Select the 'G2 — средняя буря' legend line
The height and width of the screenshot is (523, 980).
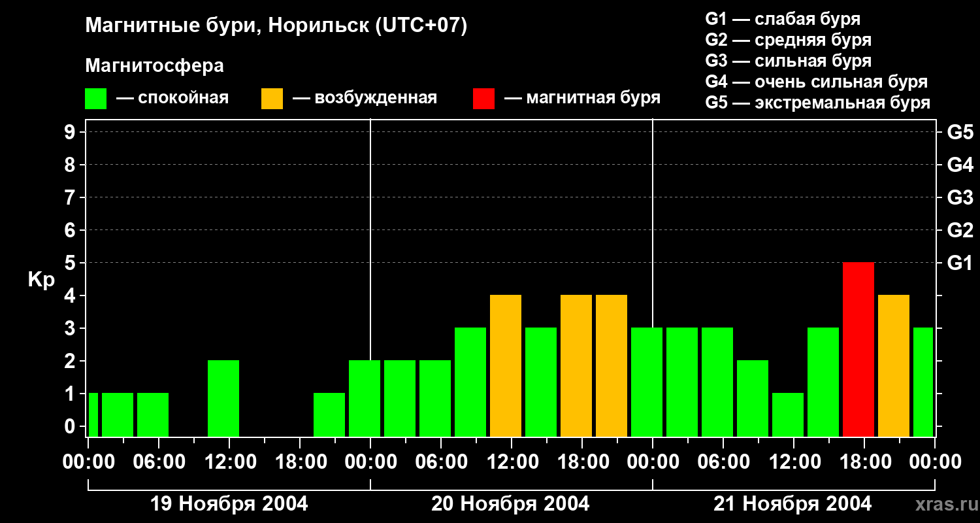[789, 40]
